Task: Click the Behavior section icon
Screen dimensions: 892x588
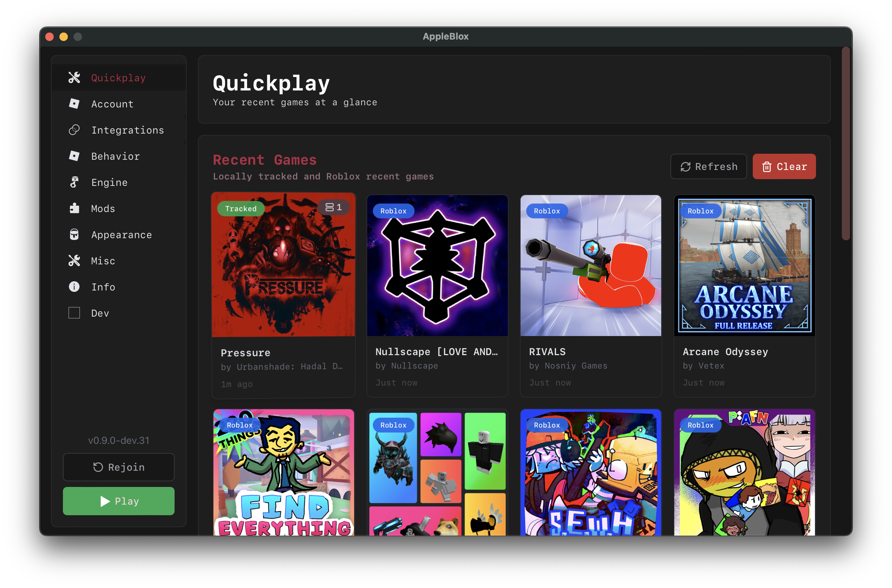Action: (74, 156)
